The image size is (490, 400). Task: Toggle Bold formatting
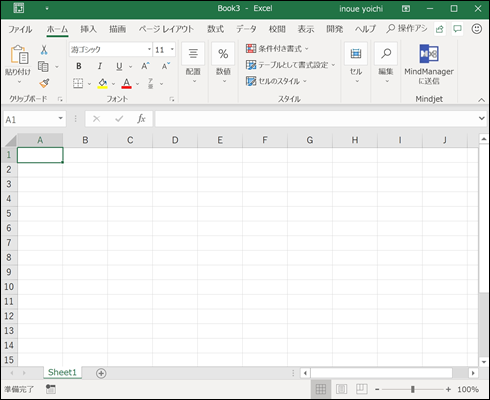[x=79, y=66]
